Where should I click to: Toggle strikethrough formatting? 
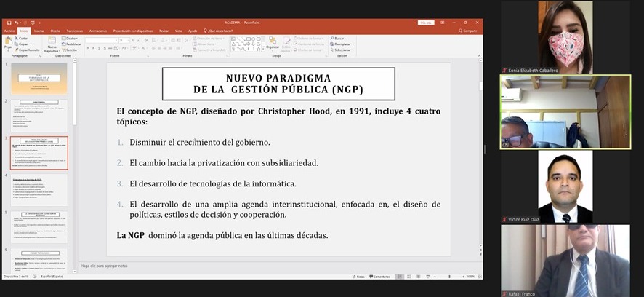click(110, 48)
